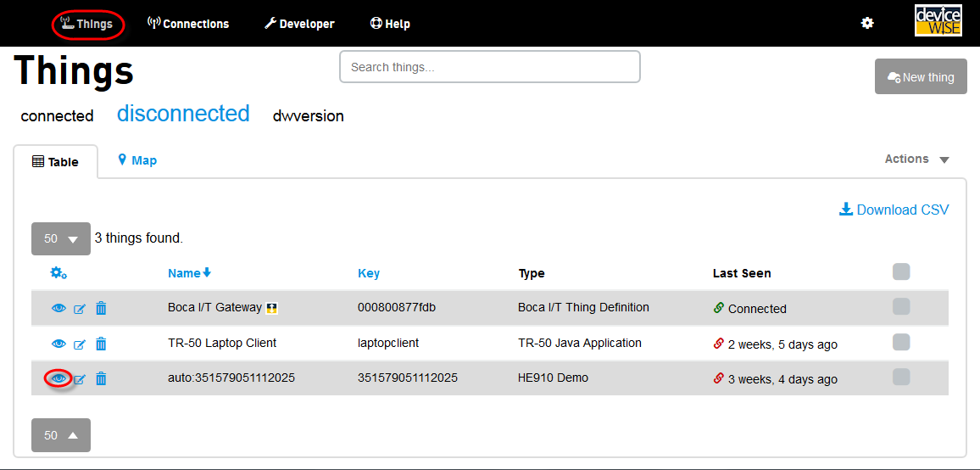Click the eye icon for Boca I/T Gateway
Image resolution: width=980 pixels, height=470 pixels.
[58, 309]
